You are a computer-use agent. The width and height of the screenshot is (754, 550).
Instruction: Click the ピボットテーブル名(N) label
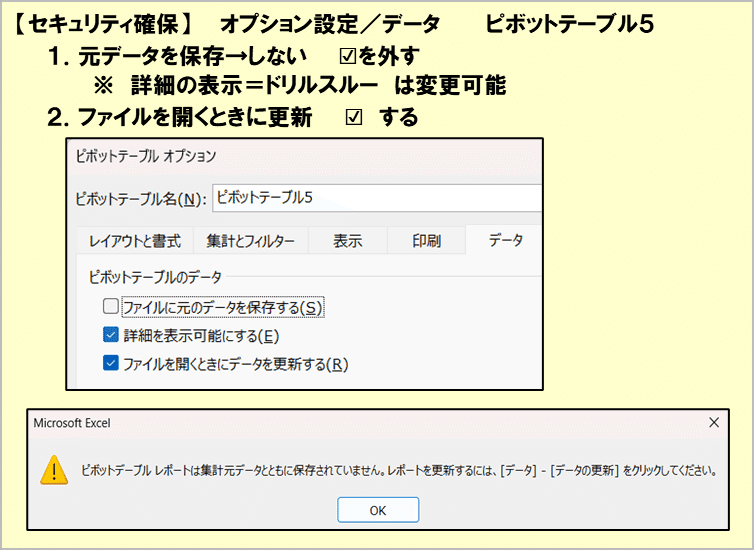[x=141, y=199]
